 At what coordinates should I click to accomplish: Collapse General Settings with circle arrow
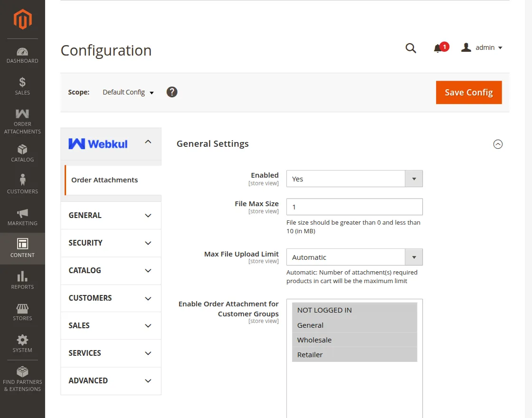click(498, 144)
